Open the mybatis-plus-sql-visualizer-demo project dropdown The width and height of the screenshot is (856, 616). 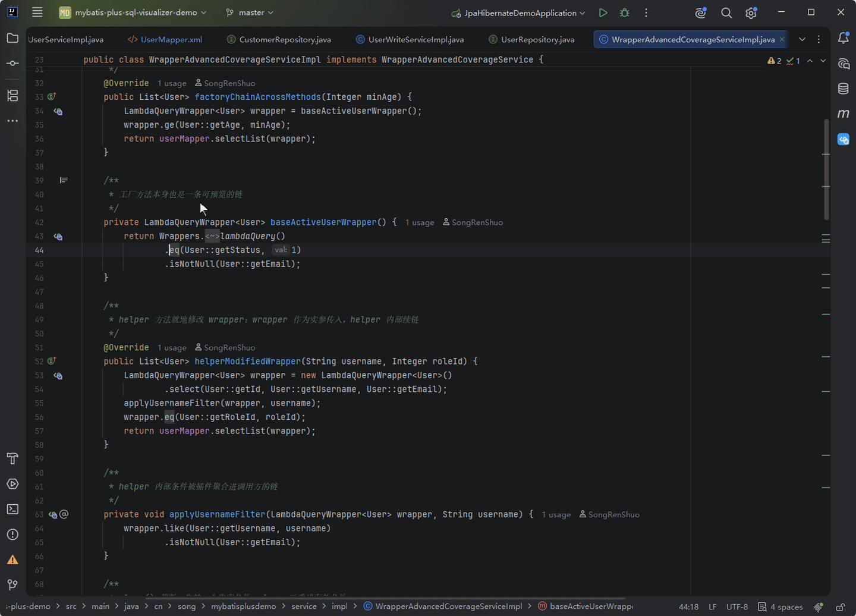click(133, 12)
